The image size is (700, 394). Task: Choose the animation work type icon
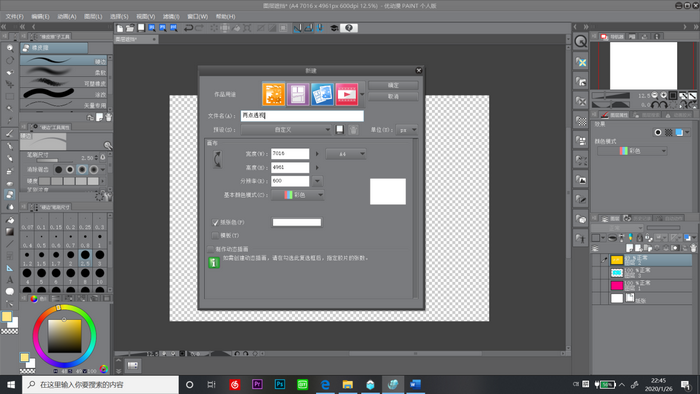(347, 94)
